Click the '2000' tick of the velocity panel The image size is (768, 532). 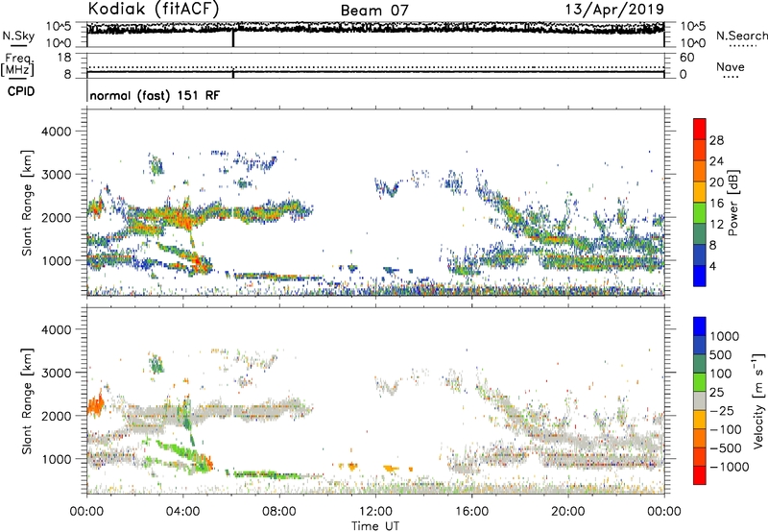(x=57, y=416)
